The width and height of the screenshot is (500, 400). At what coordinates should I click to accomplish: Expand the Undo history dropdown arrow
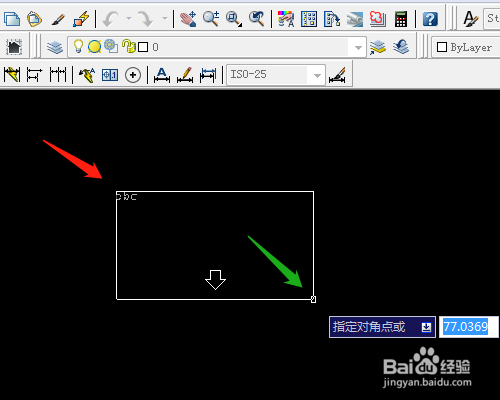click(x=129, y=18)
